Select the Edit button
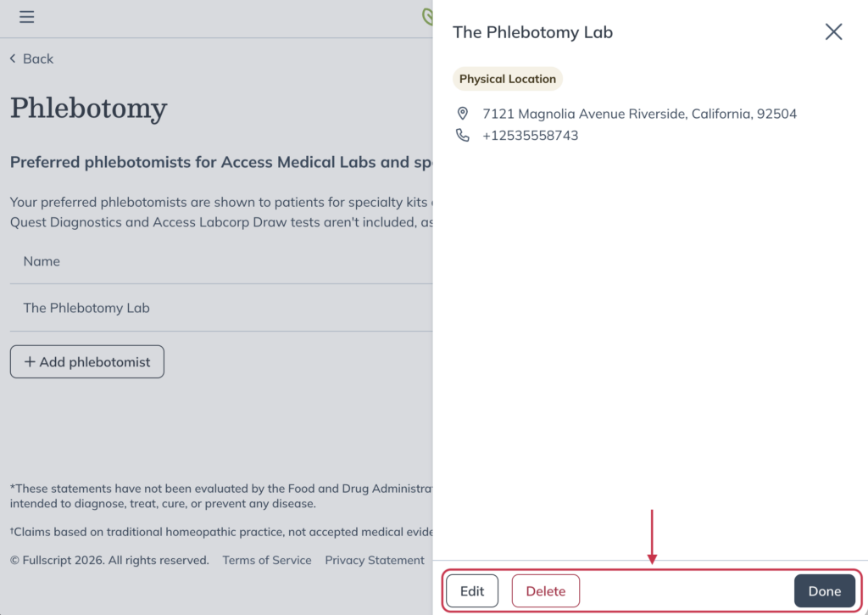This screenshot has height=615, width=868. pyautogui.click(x=471, y=590)
